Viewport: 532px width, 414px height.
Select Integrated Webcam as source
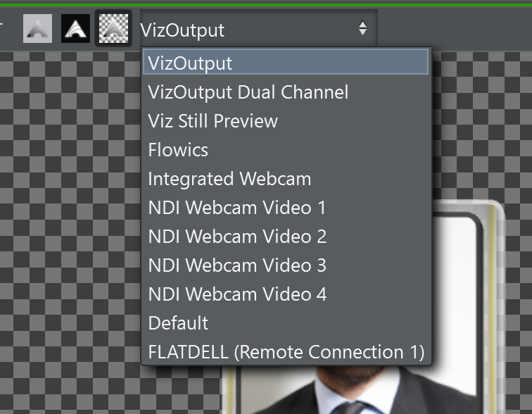point(229,179)
